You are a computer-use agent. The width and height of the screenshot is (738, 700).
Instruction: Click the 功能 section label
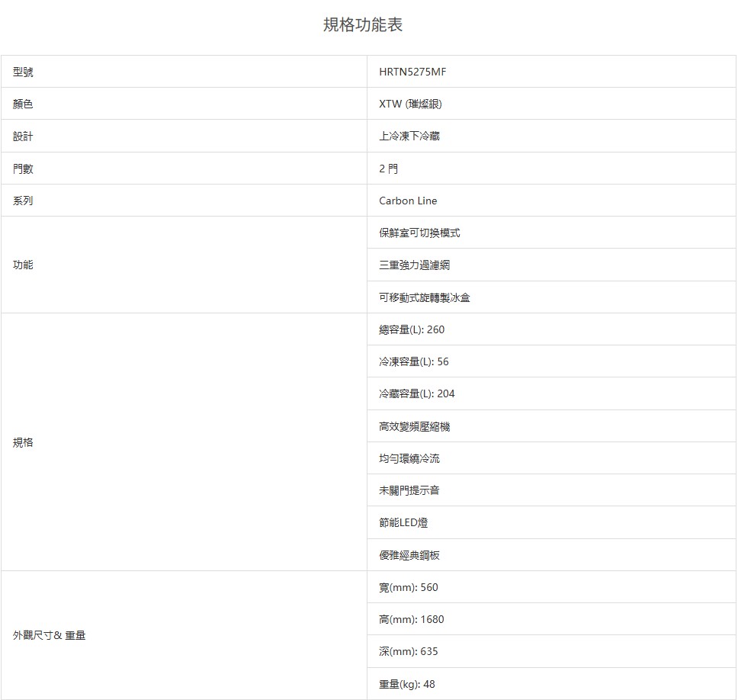tap(23, 265)
